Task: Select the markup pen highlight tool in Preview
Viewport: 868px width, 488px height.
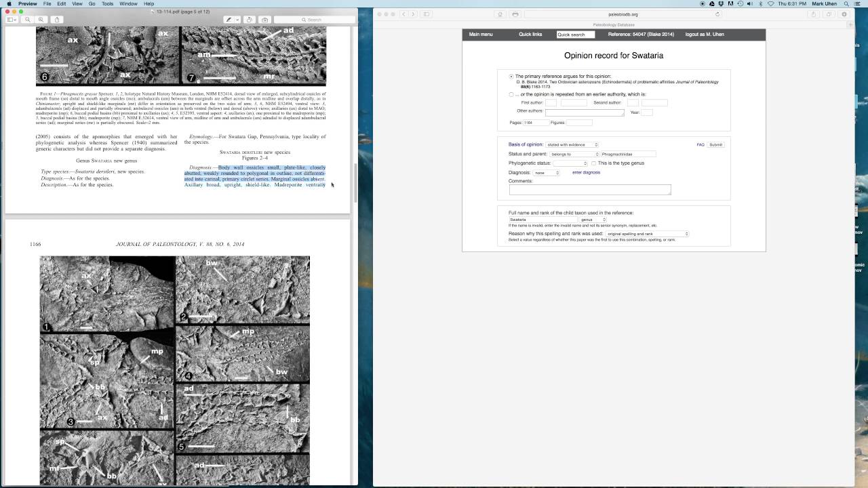Action: tap(229, 20)
